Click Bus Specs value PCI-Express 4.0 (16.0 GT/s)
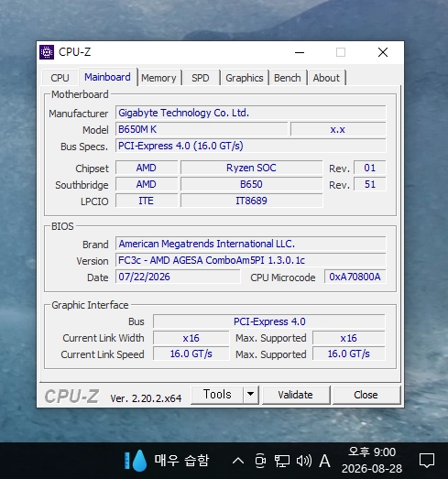448x479 pixels. (x=251, y=146)
